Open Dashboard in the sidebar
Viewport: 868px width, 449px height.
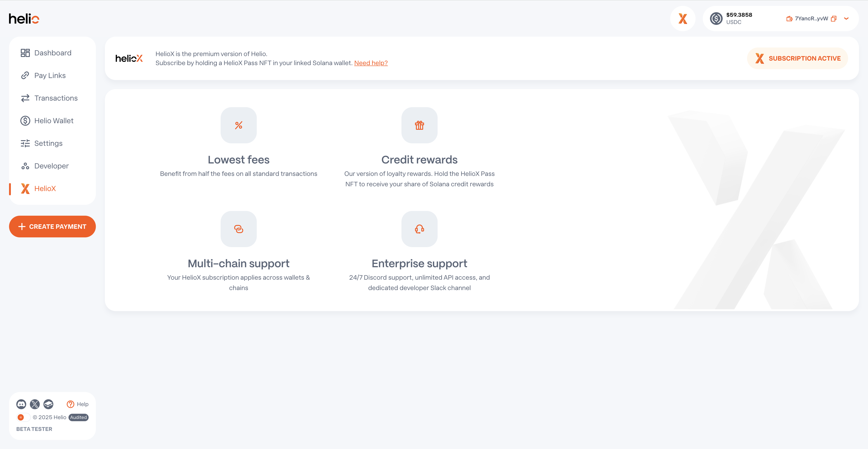[53, 53]
